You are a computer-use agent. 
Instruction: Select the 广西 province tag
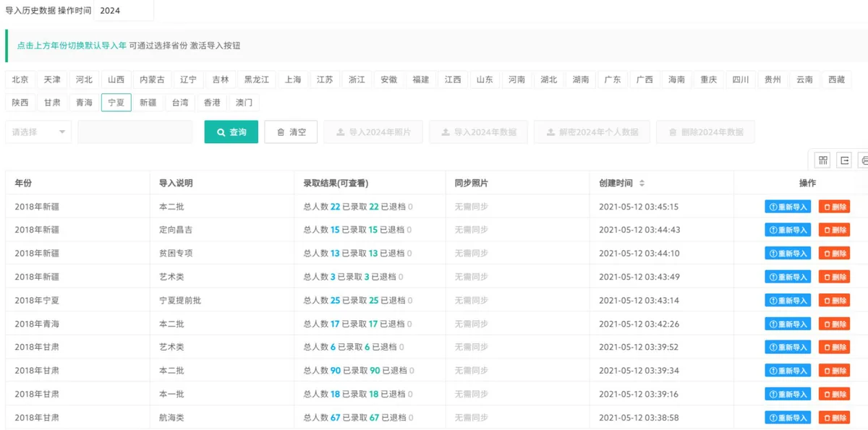(x=644, y=79)
